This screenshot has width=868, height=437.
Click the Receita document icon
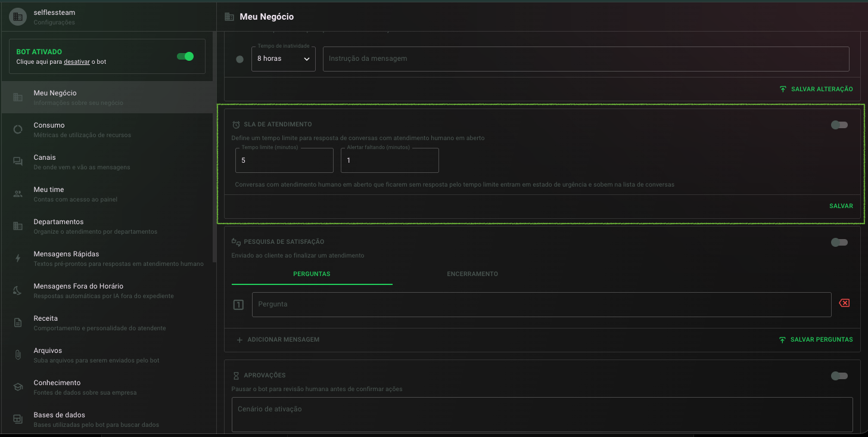click(x=18, y=323)
